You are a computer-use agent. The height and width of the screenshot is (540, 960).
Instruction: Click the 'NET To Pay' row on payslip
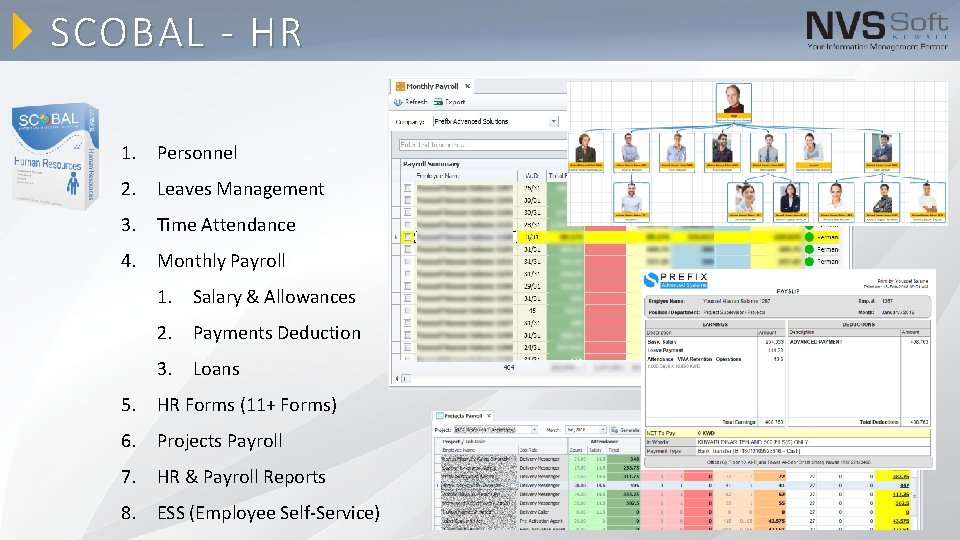click(x=788, y=433)
